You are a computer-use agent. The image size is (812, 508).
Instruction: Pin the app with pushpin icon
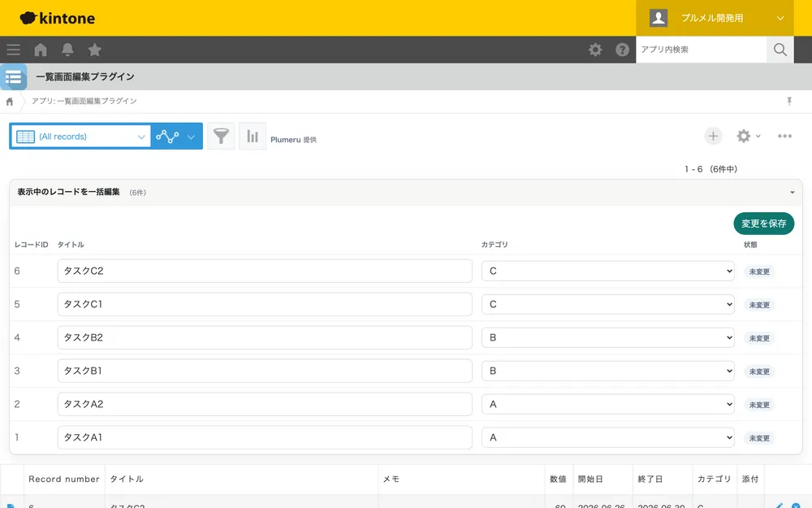tap(789, 101)
